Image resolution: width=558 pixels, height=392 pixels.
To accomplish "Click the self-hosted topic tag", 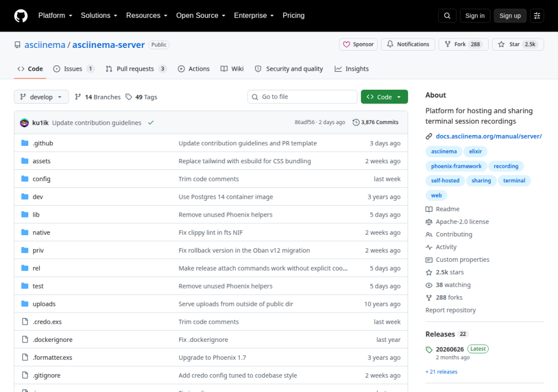I will click(445, 181).
